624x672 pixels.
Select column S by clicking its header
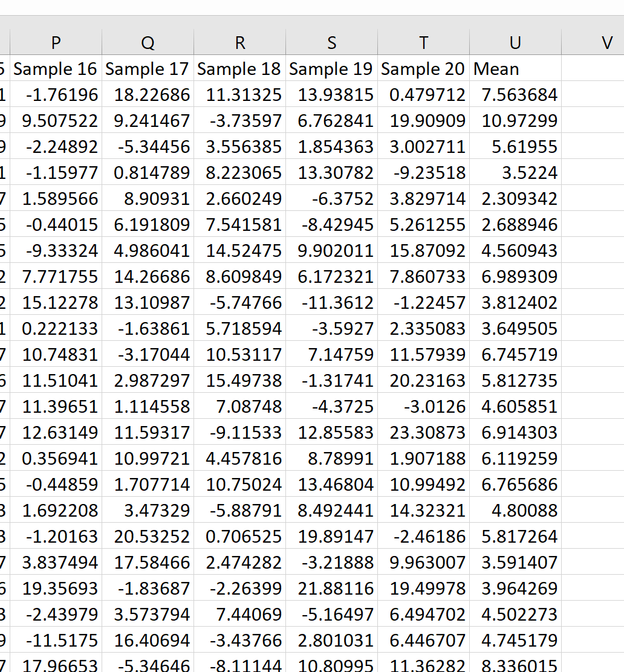331,43
